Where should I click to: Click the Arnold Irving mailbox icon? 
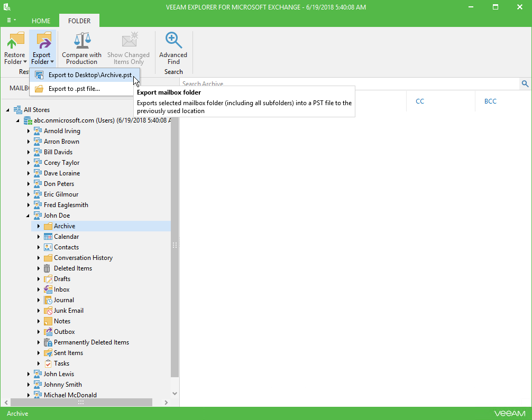(38, 131)
